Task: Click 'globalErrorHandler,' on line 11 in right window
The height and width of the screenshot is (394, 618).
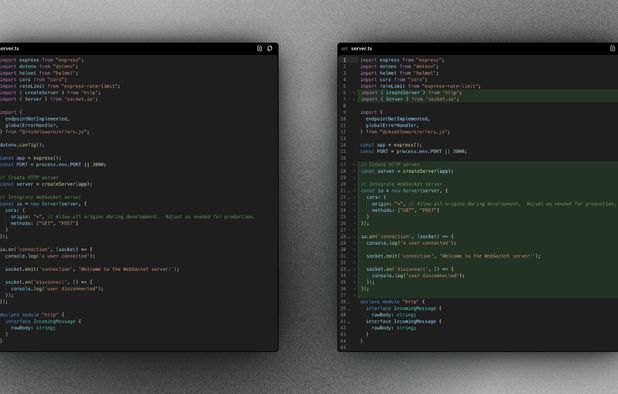Action: (x=393, y=125)
